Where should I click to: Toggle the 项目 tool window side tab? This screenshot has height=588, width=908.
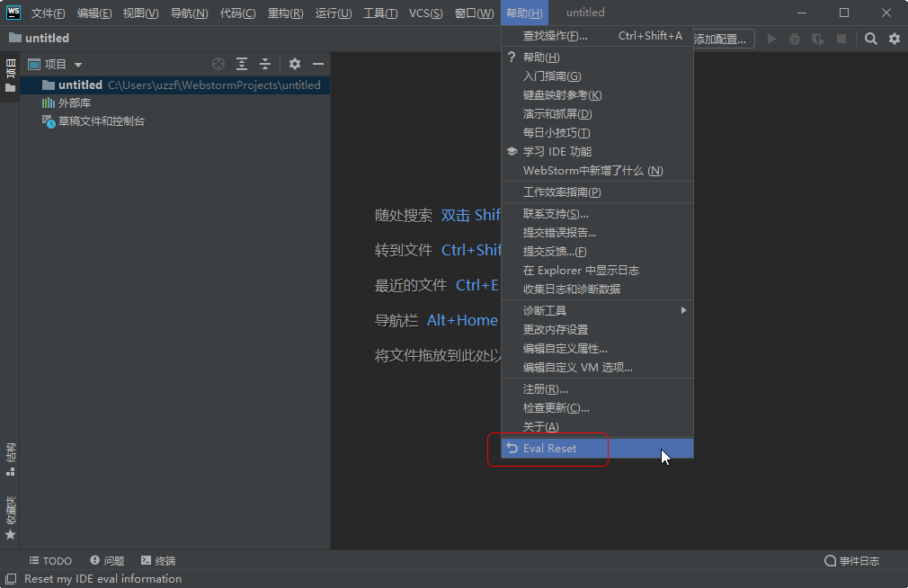click(10, 76)
